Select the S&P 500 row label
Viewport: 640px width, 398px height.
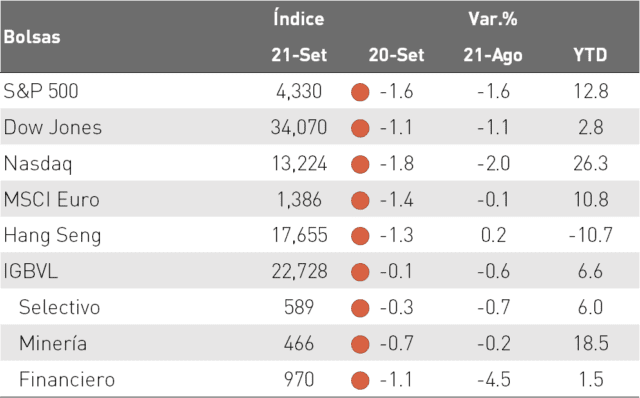(40, 91)
